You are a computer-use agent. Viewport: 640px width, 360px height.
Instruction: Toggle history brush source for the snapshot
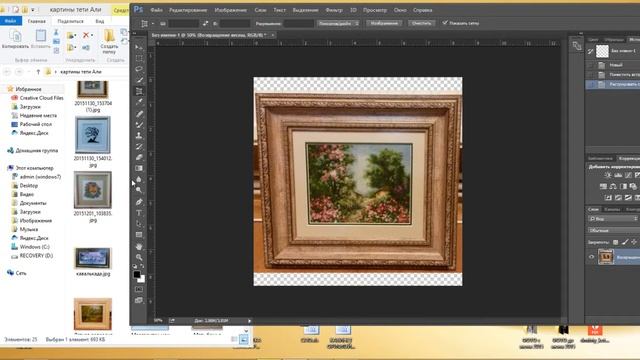(x=590, y=51)
